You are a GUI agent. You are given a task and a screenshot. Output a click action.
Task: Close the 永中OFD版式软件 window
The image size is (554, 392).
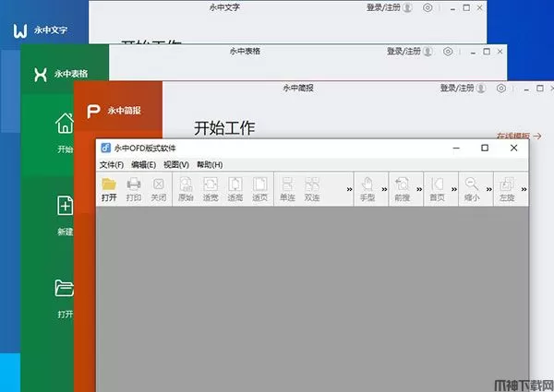click(x=513, y=148)
